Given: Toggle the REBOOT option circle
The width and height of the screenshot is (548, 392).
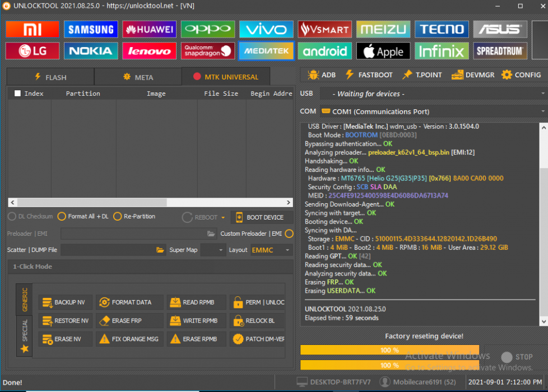Looking at the screenshot, I should coord(187,217).
